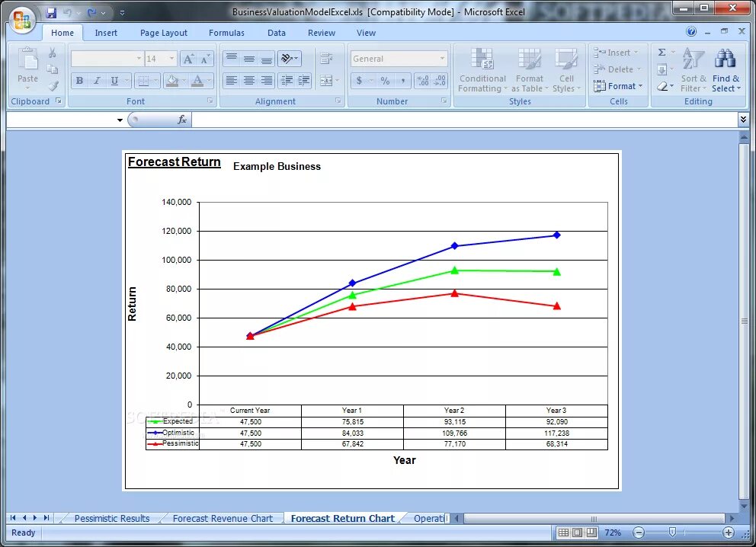756x547 pixels.
Task: Toggle Underline formatting
Action: pyautogui.click(x=114, y=81)
